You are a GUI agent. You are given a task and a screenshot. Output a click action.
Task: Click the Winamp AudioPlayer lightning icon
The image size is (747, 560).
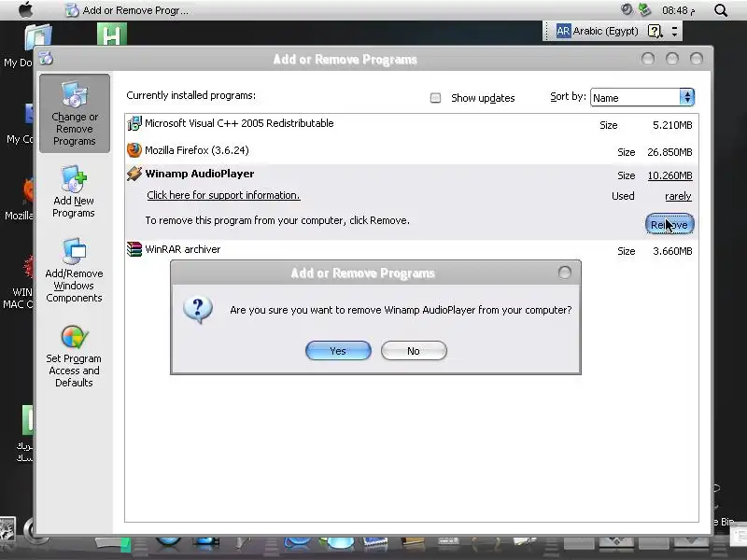(x=134, y=174)
